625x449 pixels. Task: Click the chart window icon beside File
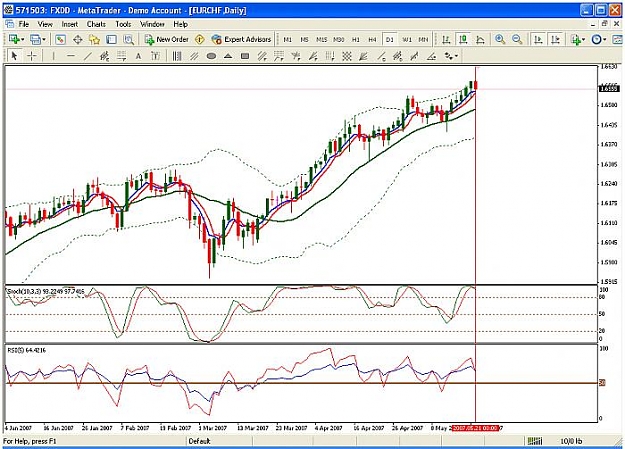pyautogui.click(x=9, y=24)
